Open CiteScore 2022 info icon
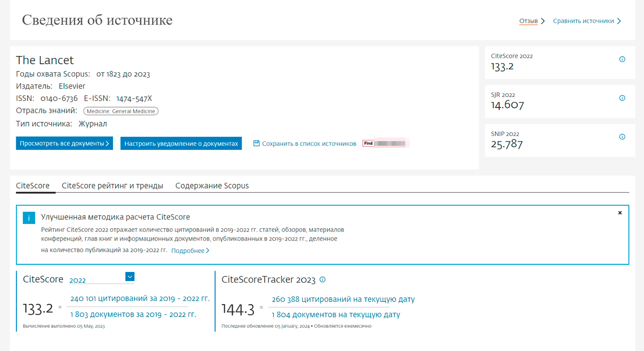The image size is (644, 351). (622, 59)
